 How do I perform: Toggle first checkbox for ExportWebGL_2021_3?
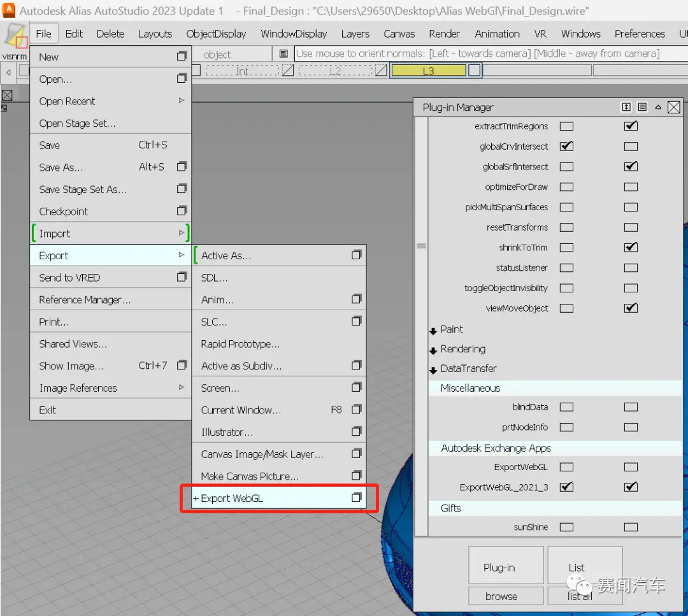tap(566, 487)
